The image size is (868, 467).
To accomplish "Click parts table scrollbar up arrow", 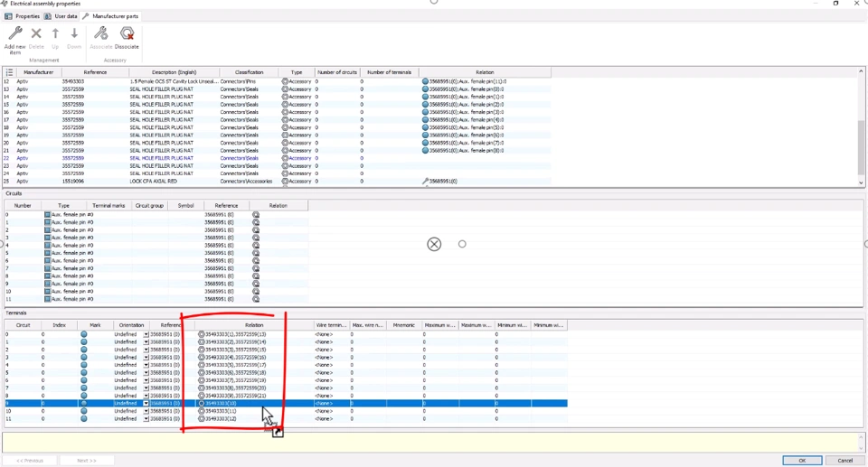I will (861, 71).
